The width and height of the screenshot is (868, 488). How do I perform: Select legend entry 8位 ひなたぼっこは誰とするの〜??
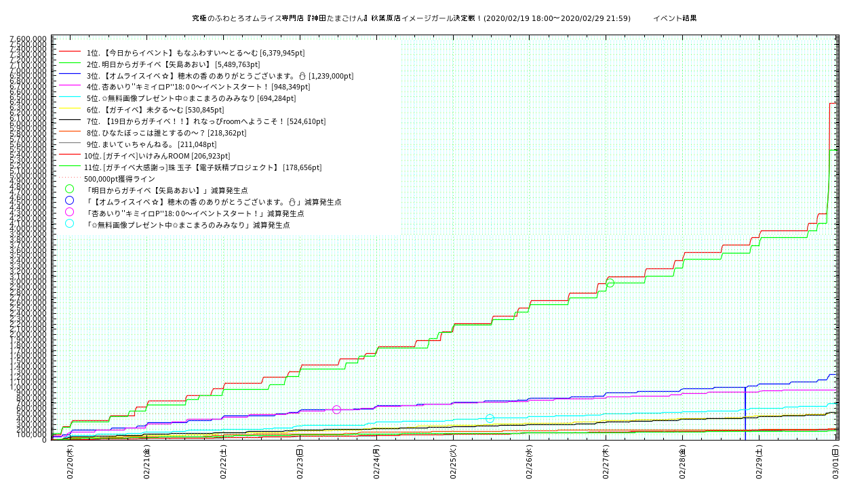(x=166, y=133)
